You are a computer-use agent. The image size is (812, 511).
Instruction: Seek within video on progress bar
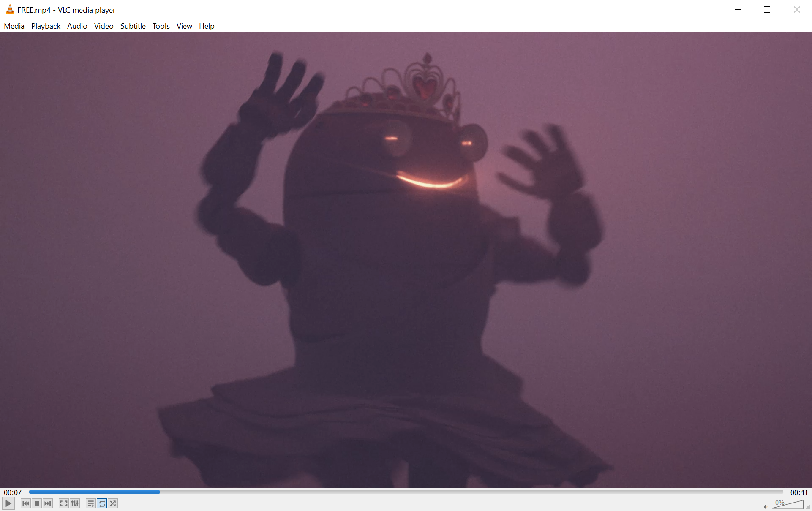[406, 492]
